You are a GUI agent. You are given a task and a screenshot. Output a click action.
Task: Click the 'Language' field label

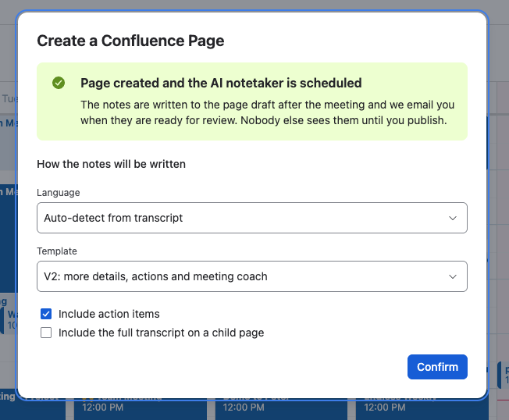pos(59,193)
